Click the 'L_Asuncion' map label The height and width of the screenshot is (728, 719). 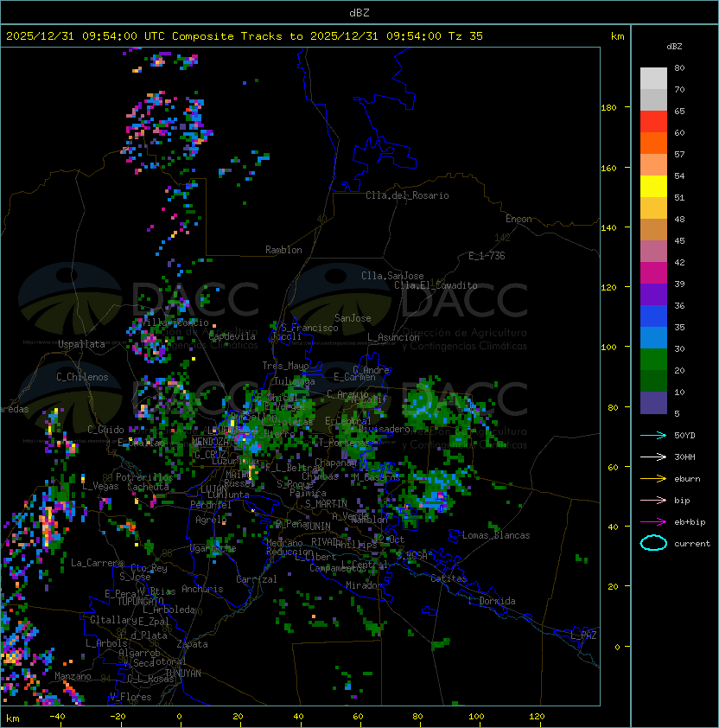pos(393,337)
